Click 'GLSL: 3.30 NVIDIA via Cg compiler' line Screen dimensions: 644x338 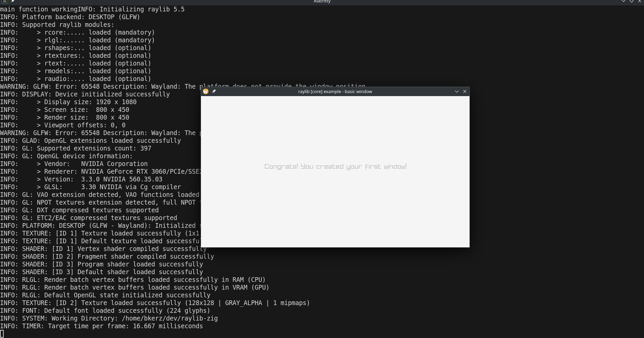[x=90, y=187]
